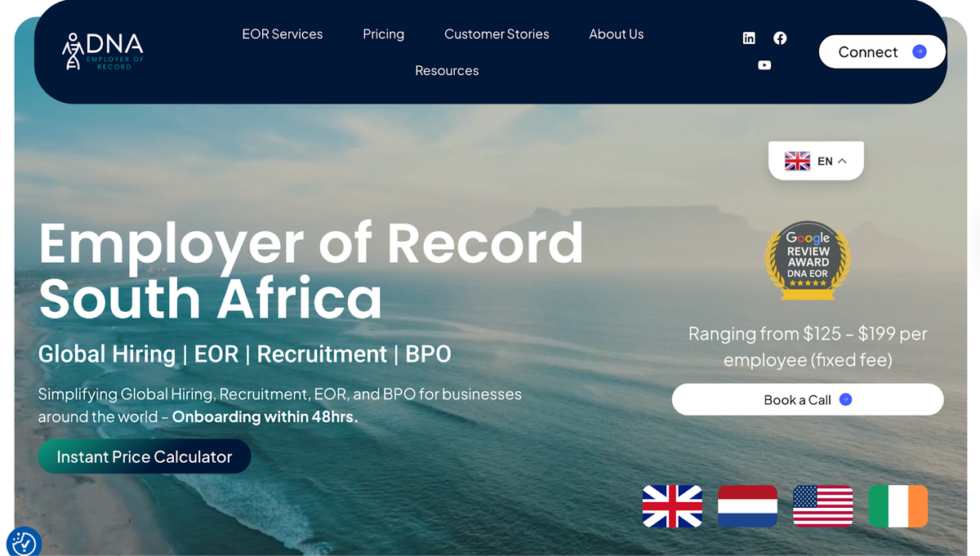The height and width of the screenshot is (556, 980).
Task: Go to the Pricing page
Action: [383, 34]
